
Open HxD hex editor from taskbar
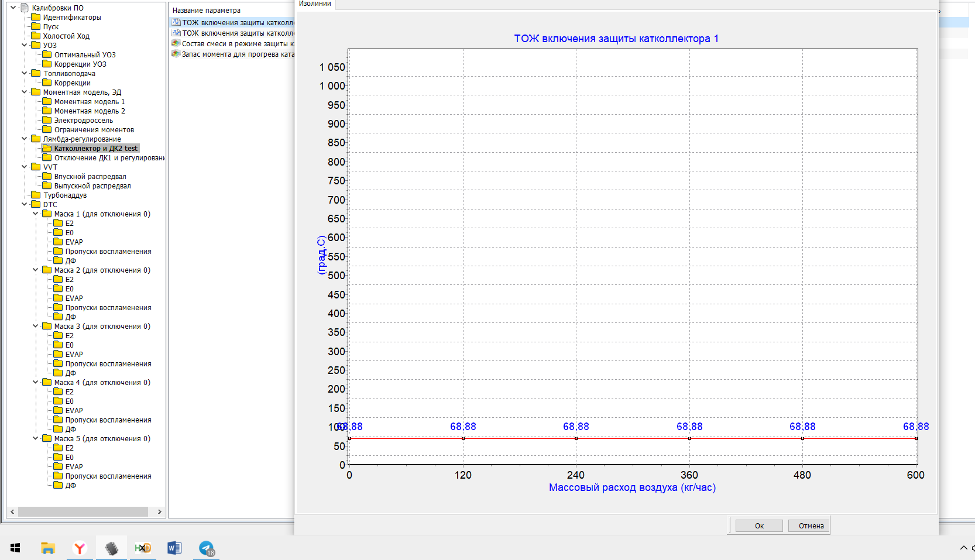point(143,548)
